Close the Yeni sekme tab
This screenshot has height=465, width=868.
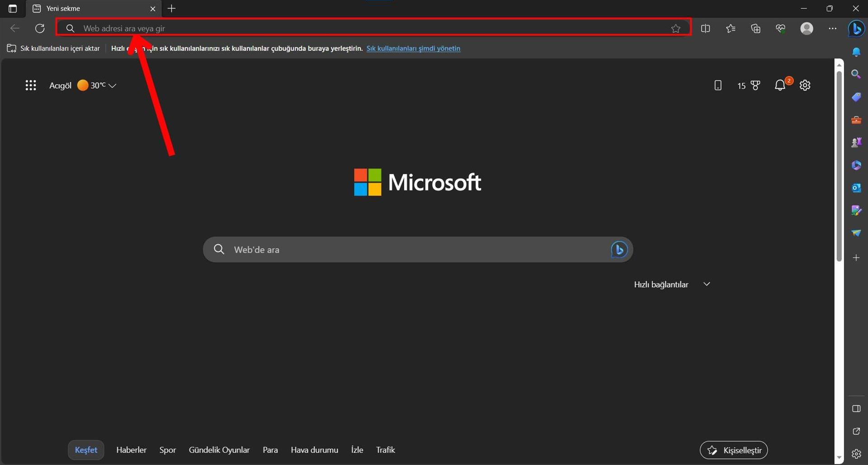[153, 9]
